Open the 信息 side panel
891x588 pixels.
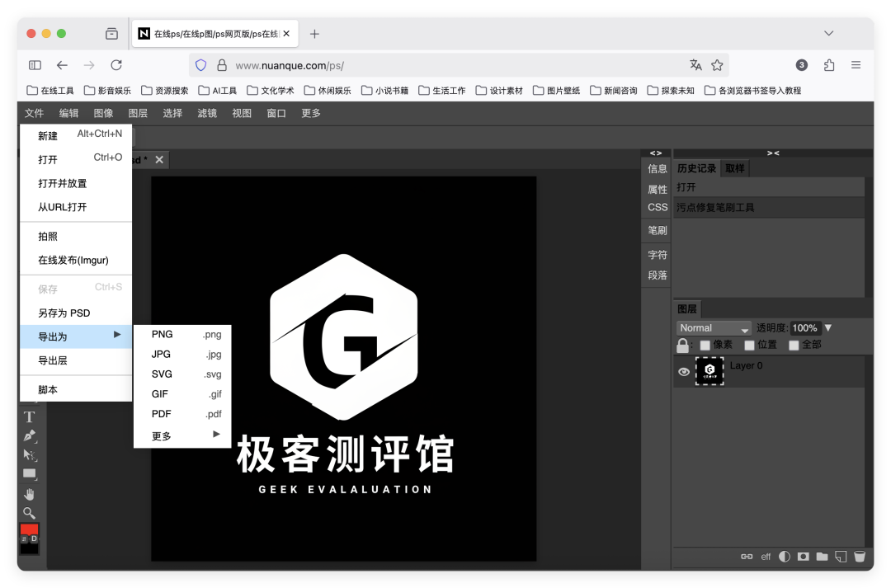pyautogui.click(x=658, y=169)
